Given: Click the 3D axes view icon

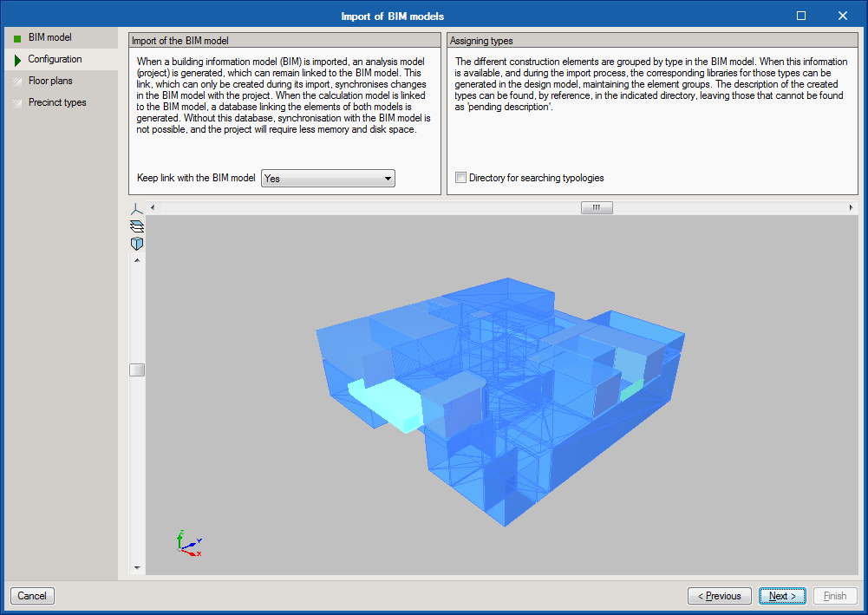Looking at the screenshot, I should point(136,209).
